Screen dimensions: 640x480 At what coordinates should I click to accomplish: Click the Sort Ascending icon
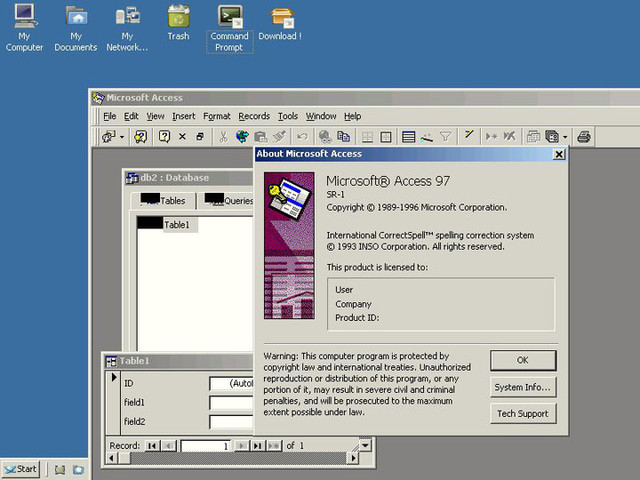(367, 137)
